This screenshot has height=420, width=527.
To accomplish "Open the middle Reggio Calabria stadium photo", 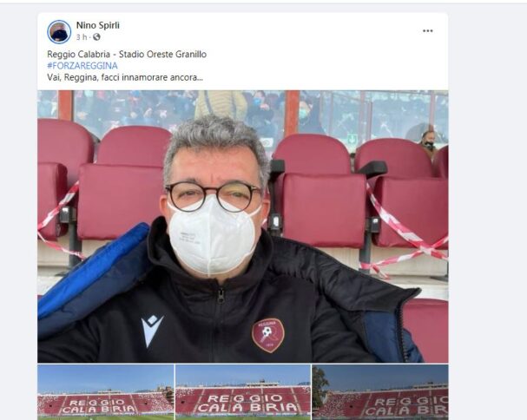I will coord(243,392).
